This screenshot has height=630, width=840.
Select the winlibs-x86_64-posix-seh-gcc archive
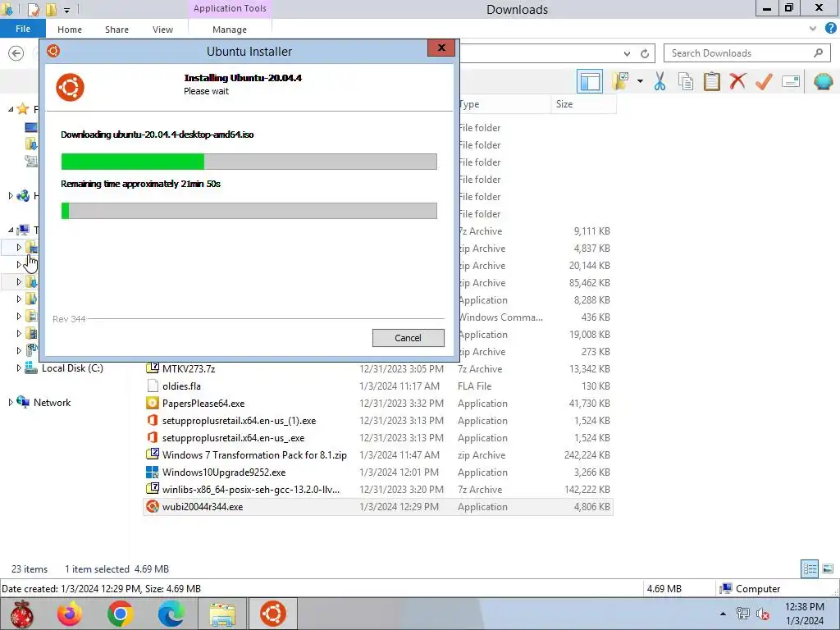pyautogui.click(x=251, y=489)
